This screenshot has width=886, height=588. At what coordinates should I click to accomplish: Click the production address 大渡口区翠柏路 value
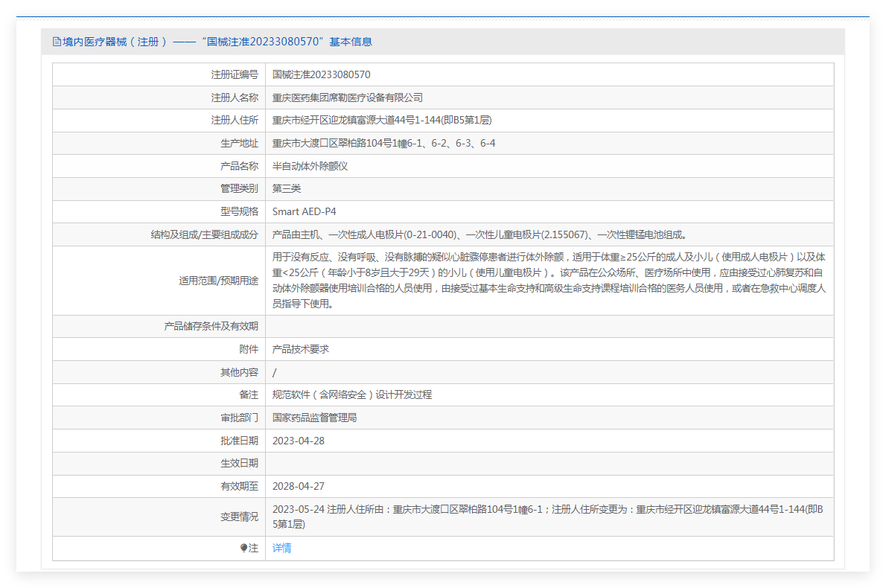click(x=383, y=143)
